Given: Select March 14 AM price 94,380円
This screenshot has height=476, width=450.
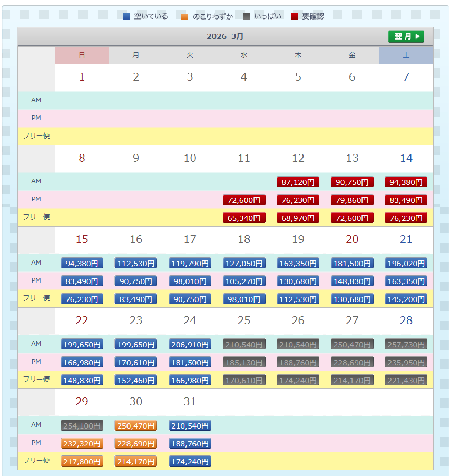Looking at the screenshot, I should click(x=406, y=182).
